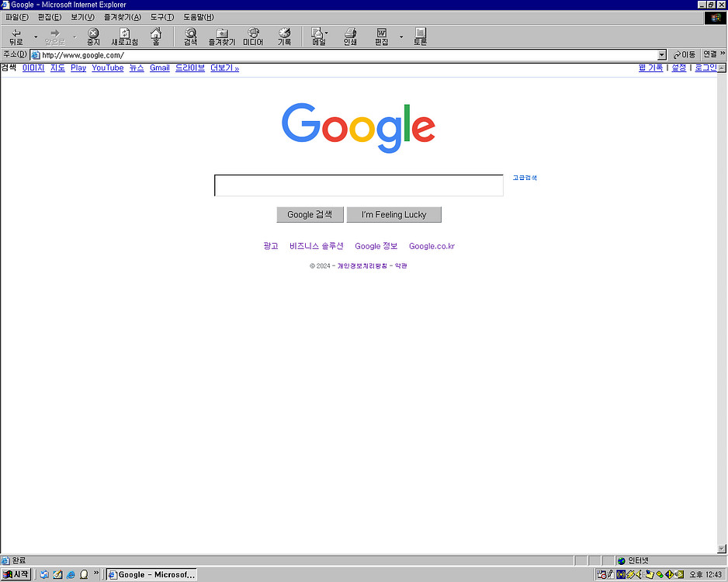Click the Google 검색 button

point(310,214)
